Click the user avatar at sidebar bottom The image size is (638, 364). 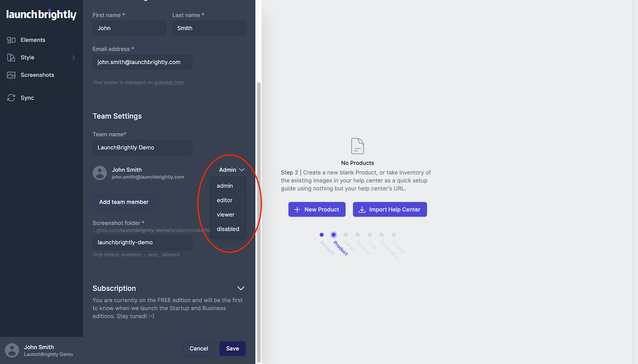[x=12, y=350]
